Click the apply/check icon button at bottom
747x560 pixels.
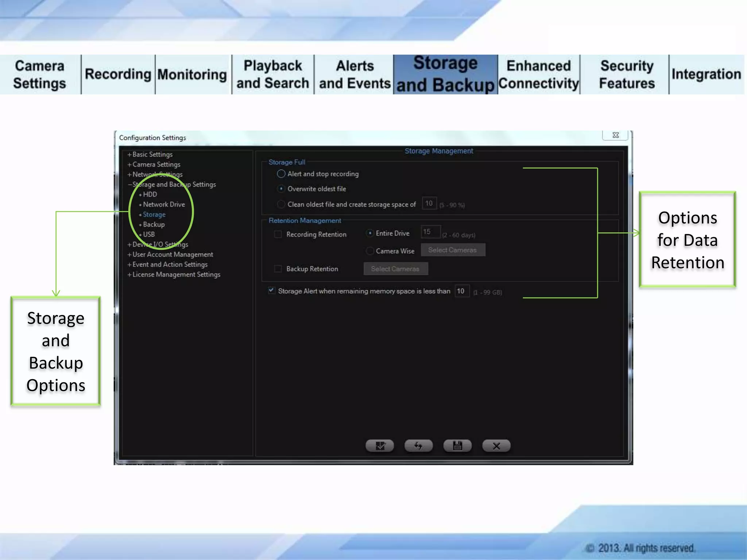(x=380, y=446)
